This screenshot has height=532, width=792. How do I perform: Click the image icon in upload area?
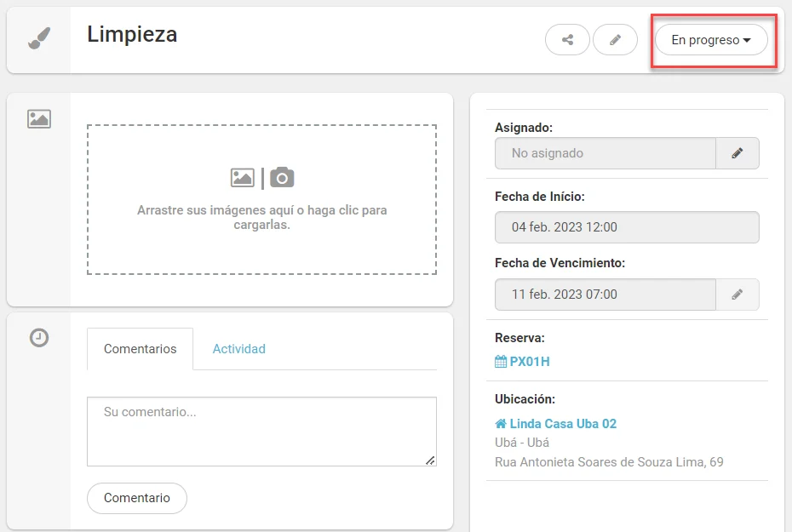pos(243,178)
